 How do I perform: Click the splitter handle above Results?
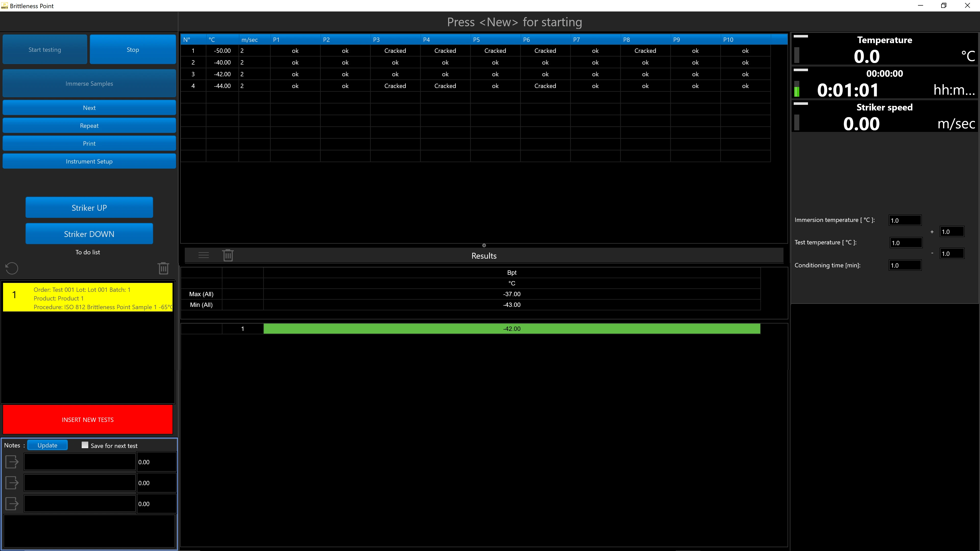pos(484,245)
